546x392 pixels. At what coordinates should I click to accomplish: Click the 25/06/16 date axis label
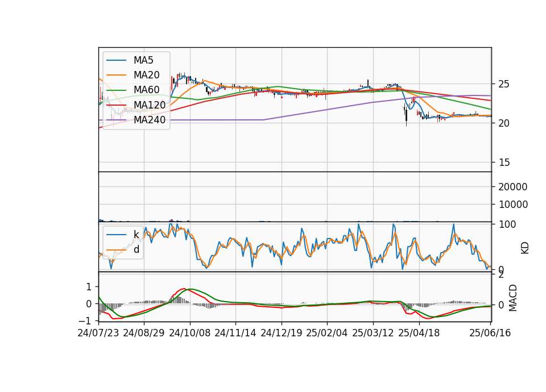(x=490, y=333)
